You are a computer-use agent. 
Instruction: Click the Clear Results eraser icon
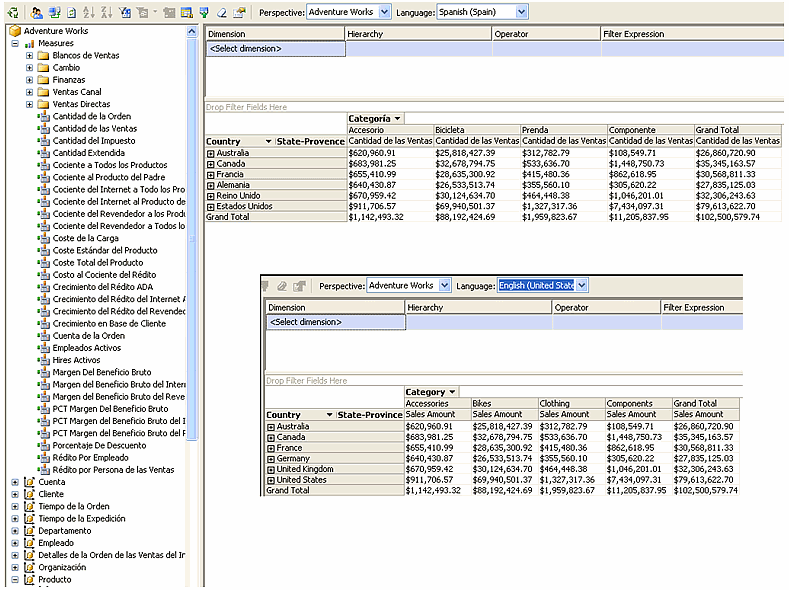(x=222, y=12)
